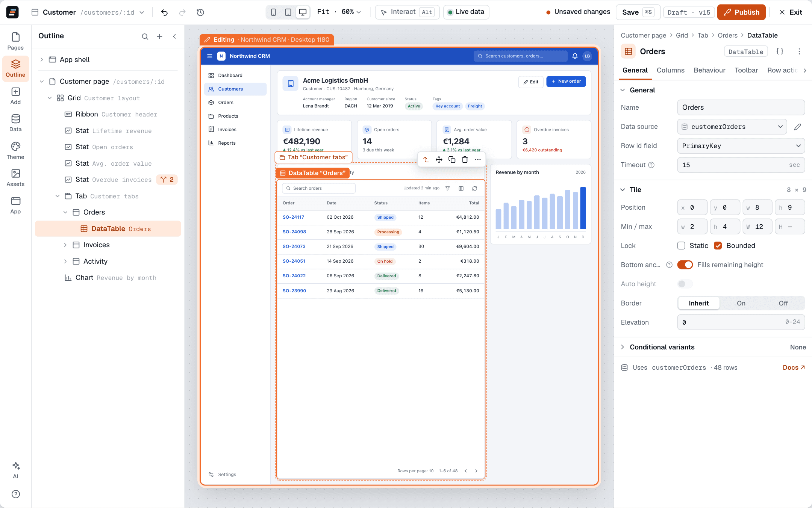Click the Interact mode button
812x508 pixels.
(x=407, y=12)
